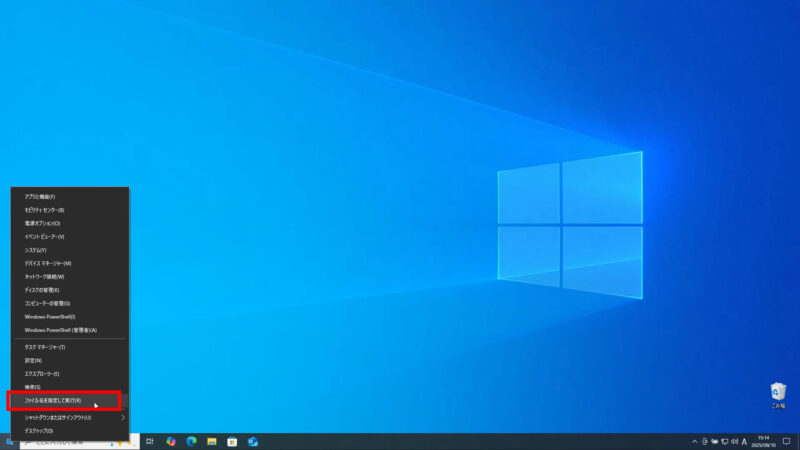Click the volume speaker tray icon
The image size is (800, 450).
click(734, 441)
